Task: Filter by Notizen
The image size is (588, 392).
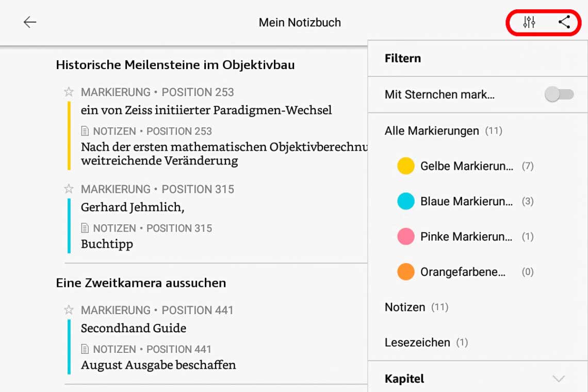Action: [x=405, y=307]
